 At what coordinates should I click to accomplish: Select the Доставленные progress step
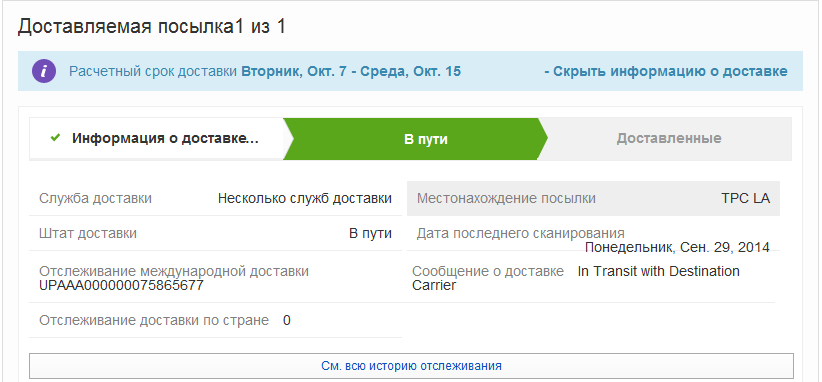[x=669, y=138]
